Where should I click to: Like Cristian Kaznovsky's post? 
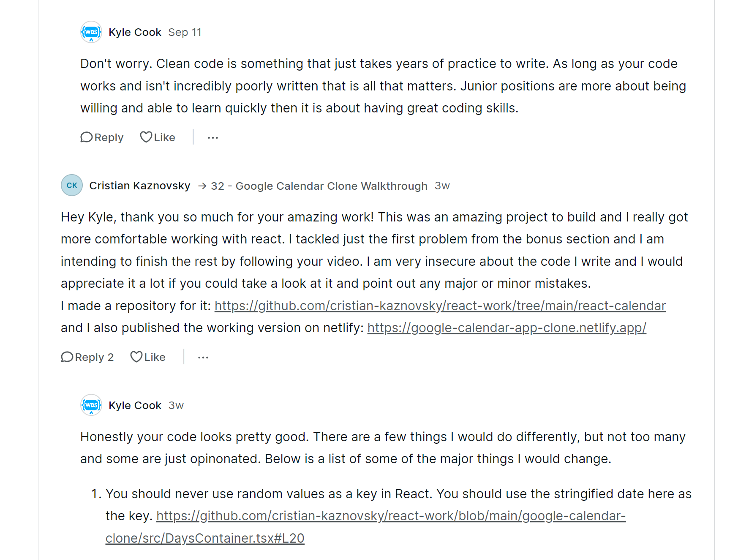pyautogui.click(x=148, y=357)
